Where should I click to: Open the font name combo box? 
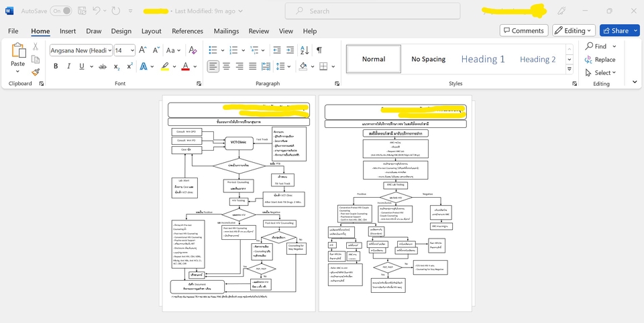click(x=81, y=50)
